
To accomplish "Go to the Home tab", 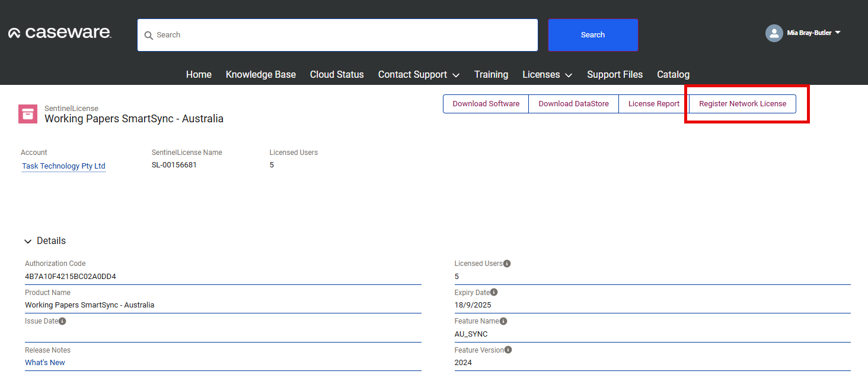I will [199, 74].
